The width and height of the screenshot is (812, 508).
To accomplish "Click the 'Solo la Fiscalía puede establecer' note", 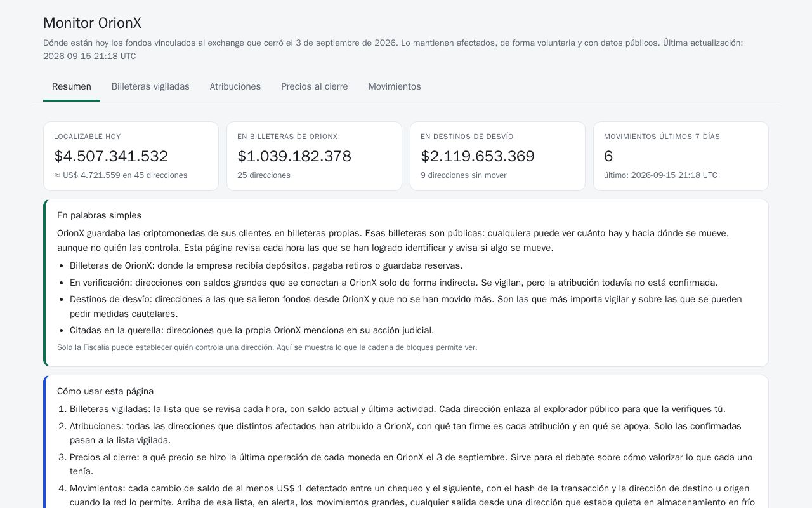I will pyautogui.click(x=267, y=347).
